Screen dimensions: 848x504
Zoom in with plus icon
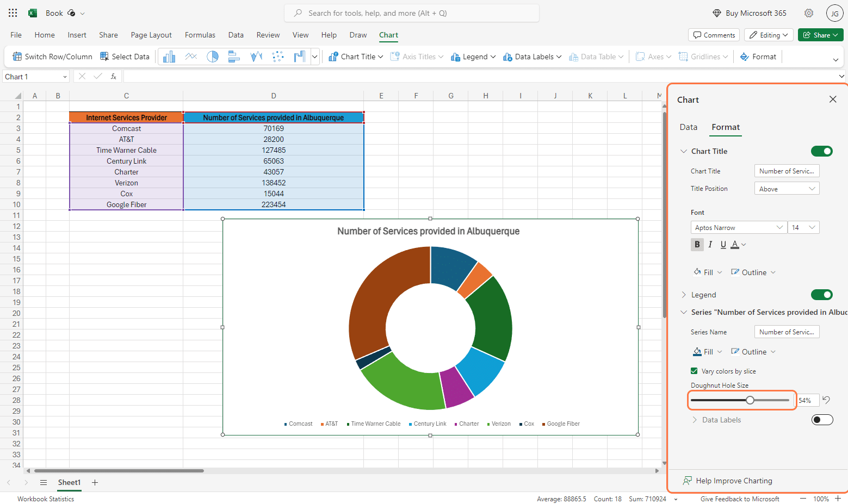(838, 499)
